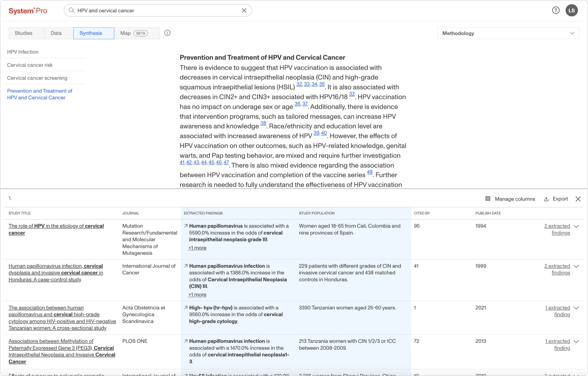
Task: Switch to the Studies tab
Action: (x=24, y=33)
